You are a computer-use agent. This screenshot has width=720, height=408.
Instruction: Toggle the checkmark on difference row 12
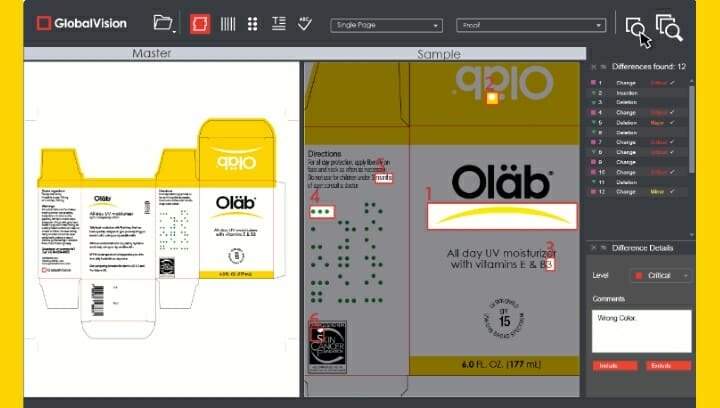coord(672,192)
